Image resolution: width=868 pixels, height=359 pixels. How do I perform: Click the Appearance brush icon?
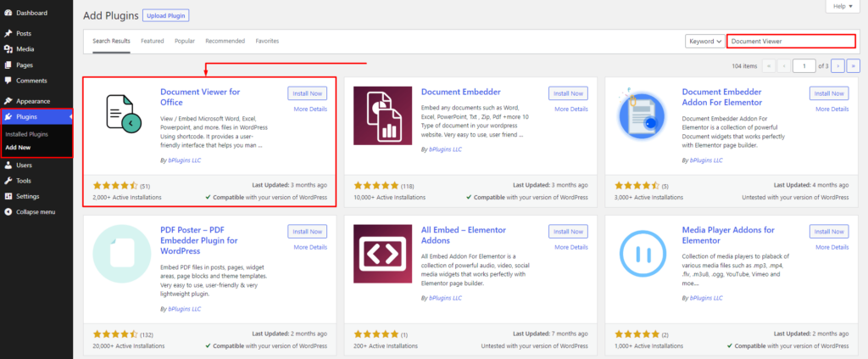[8, 101]
